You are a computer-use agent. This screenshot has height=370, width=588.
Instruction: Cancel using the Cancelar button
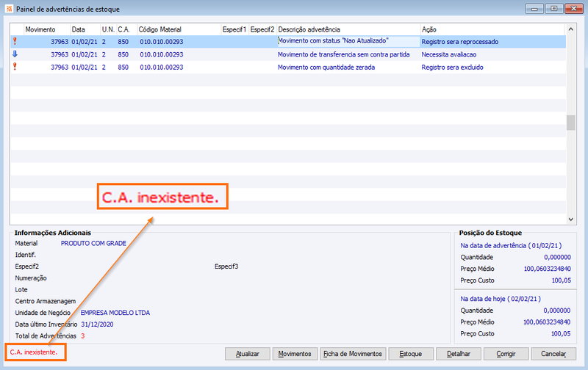pyautogui.click(x=553, y=354)
